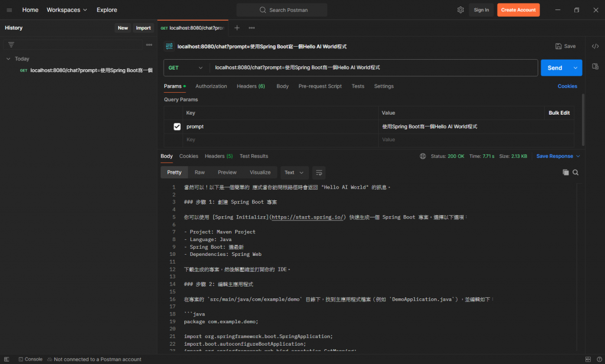The height and width of the screenshot is (364, 605).
Task: Open the Workspaces dropdown
Action: coord(67,10)
